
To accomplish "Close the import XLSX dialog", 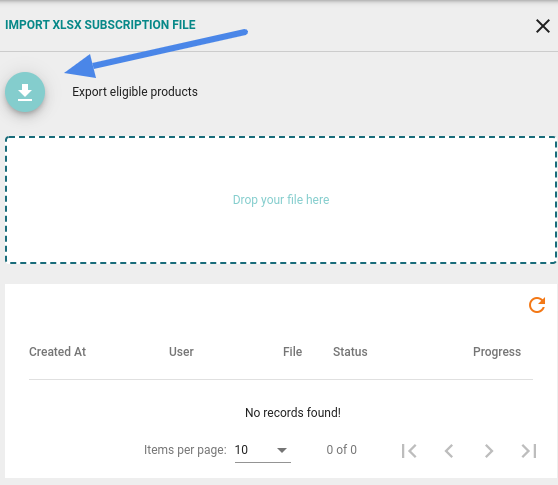I will [x=543, y=26].
